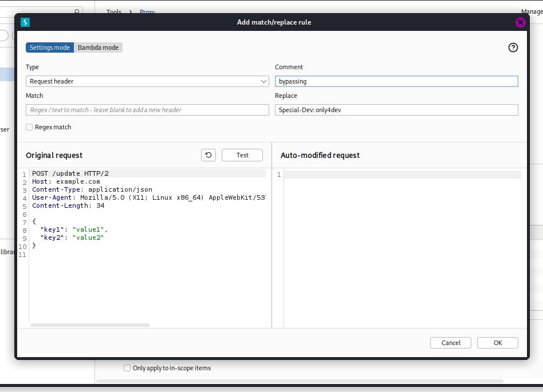Image resolution: width=543 pixels, height=392 pixels.
Task: Click the horizontal scrollbar under Original request
Action: click(x=90, y=325)
